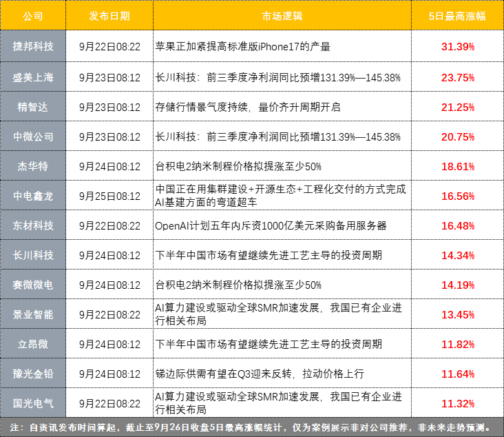Click the 18.61% gain value
The height and width of the screenshot is (437, 504).
click(x=458, y=166)
